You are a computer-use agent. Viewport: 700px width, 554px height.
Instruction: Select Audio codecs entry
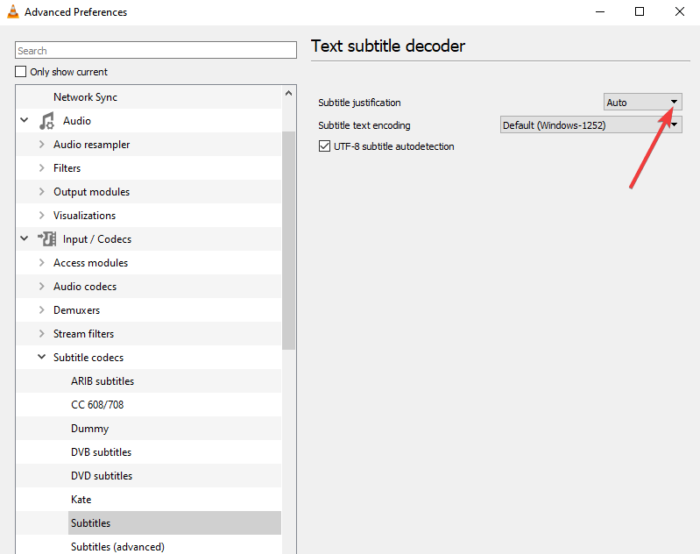(85, 286)
